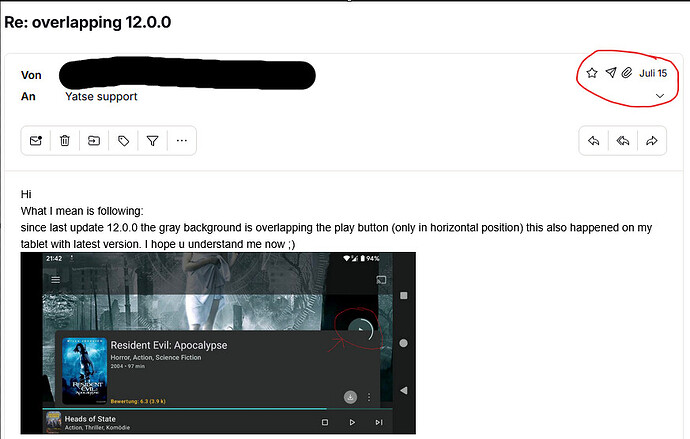Screen dimensions: 690x439
Task: Apply a label with tag icon
Action: pos(123,141)
